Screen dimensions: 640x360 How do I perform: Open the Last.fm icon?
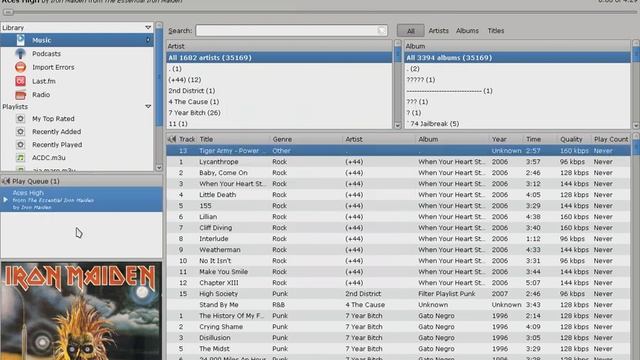pyautogui.click(x=20, y=81)
